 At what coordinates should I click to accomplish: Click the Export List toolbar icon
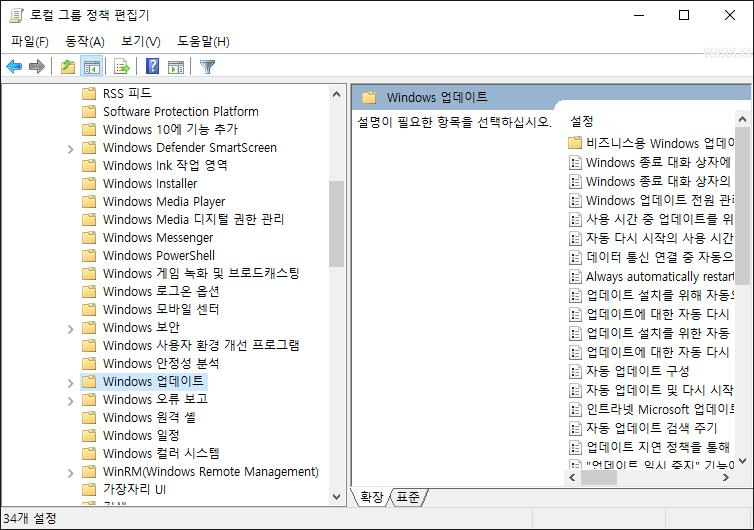[x=122, y=66]
